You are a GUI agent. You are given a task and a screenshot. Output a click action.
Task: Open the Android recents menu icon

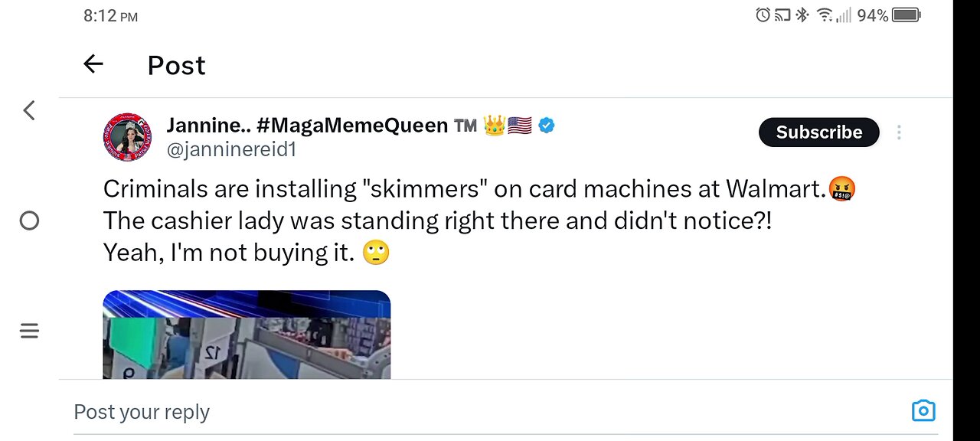29,331
